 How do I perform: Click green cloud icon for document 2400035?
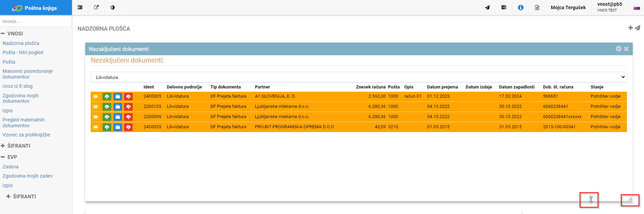point(107,127)
